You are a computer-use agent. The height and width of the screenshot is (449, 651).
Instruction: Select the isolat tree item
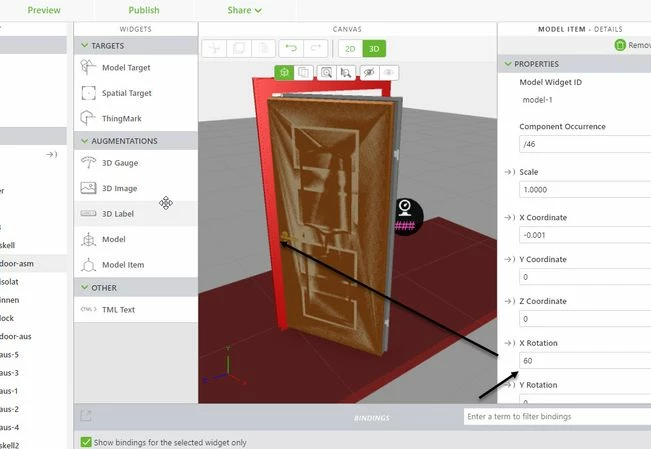pyautogui.click(x=9, y=282)
